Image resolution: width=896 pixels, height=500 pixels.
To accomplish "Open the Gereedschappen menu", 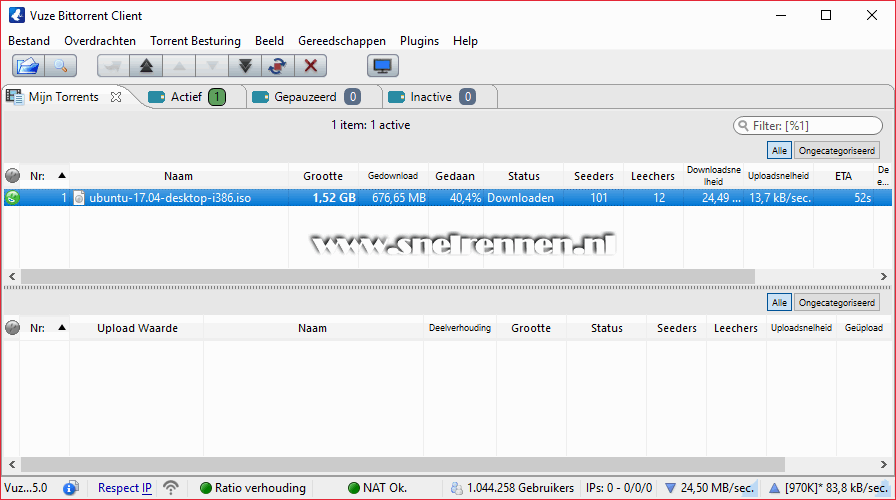I will point(342,41).
